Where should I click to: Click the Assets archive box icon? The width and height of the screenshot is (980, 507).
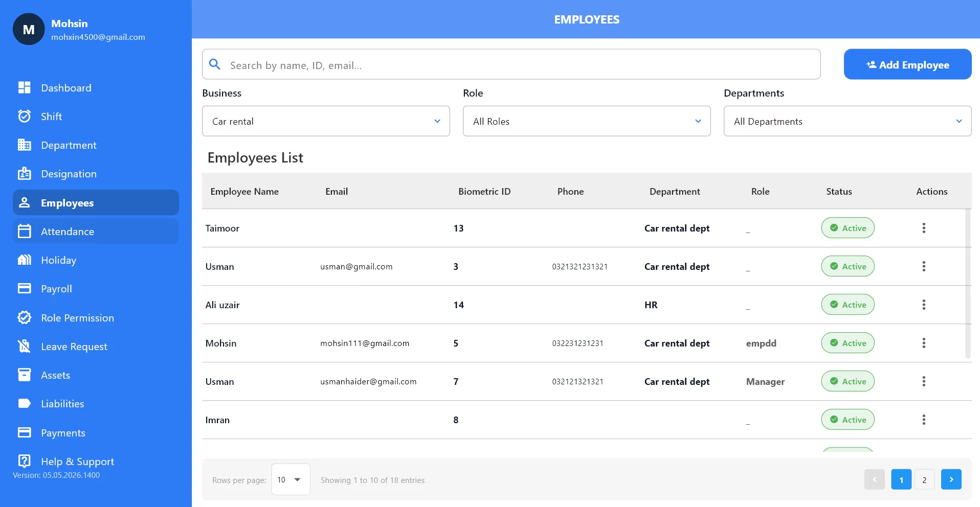pyautogui.click(x=24, y=375)
